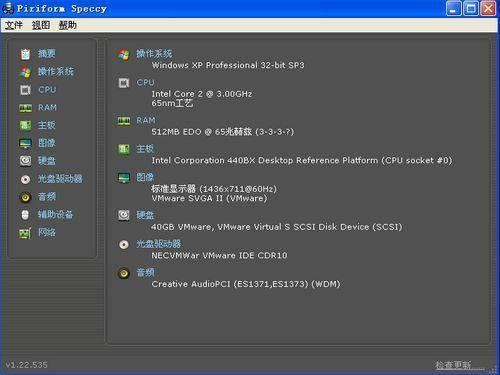
Task: Click 'NECVMWar VMware IDE CDR10' text
Action: coord(219,256)
